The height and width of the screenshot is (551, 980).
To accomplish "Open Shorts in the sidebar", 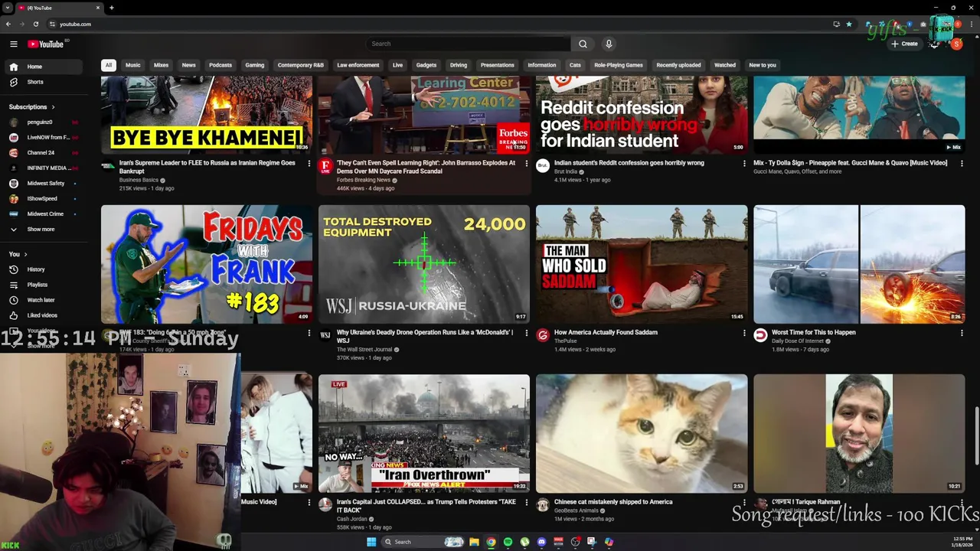I will click(x=43, y=82).
